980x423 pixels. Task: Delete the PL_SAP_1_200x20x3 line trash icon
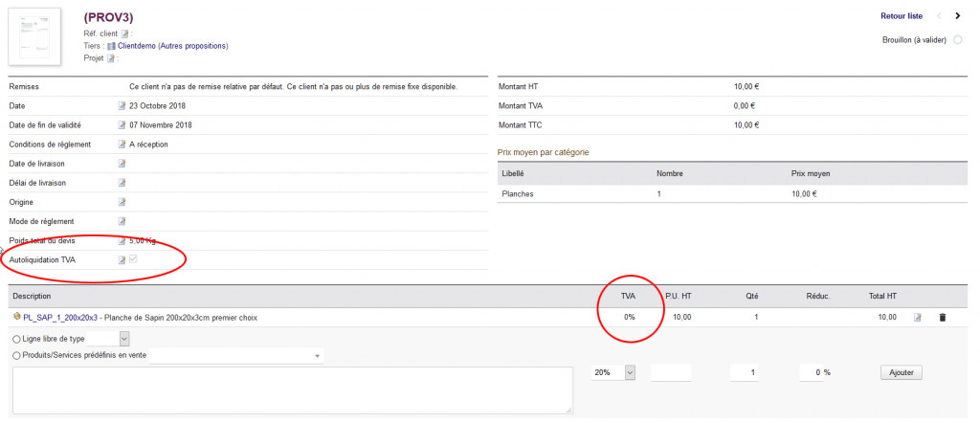point(943,318)
